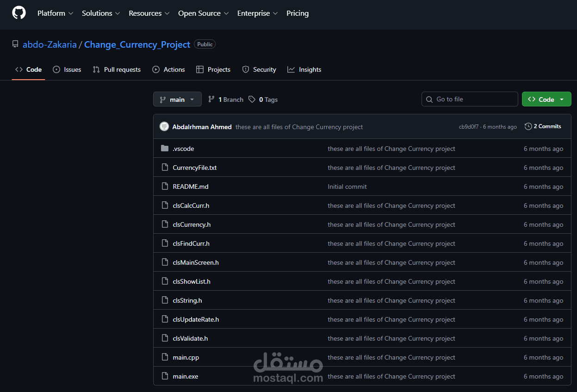Open the README.md file
Screen dimensions: 577x392
(x=190, y=186)
